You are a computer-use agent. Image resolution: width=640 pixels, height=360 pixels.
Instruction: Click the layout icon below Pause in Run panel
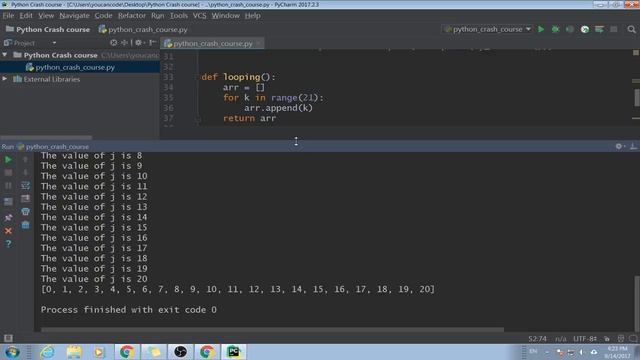coord(8,202)
